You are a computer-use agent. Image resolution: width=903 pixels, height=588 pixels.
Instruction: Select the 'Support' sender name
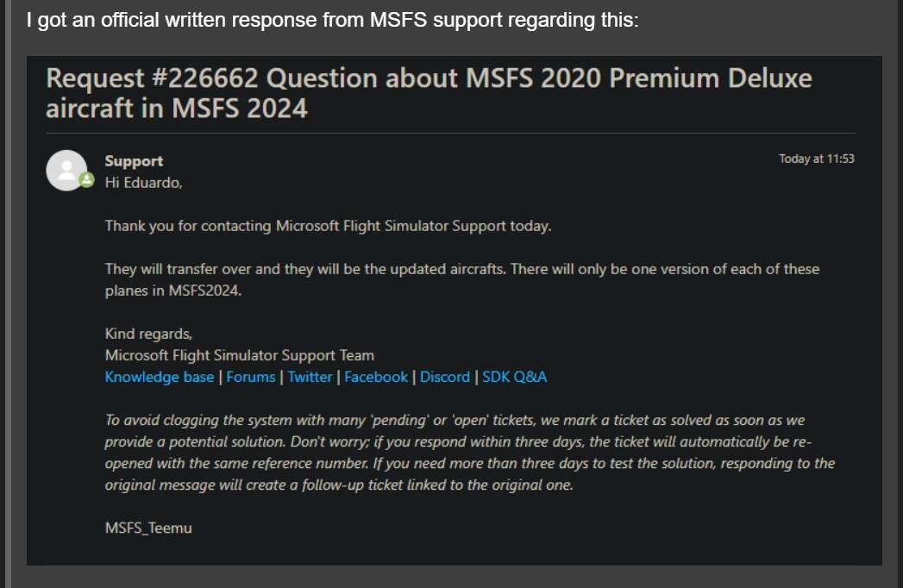(134, 161)
